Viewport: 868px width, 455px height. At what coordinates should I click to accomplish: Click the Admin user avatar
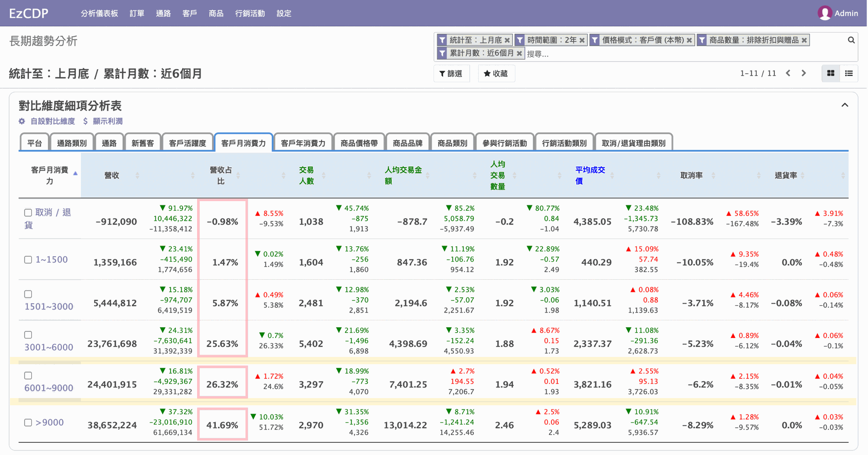click(x=825, y=13)
